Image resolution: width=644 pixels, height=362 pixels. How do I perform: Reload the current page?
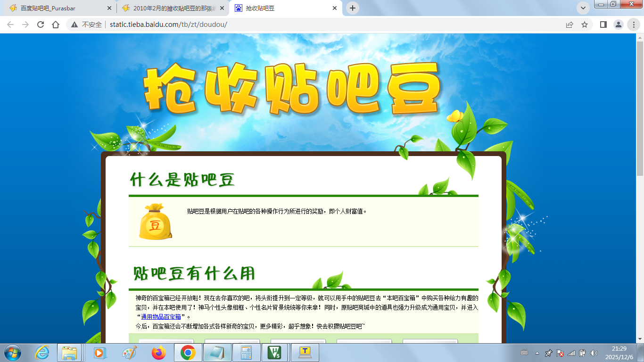41,25
